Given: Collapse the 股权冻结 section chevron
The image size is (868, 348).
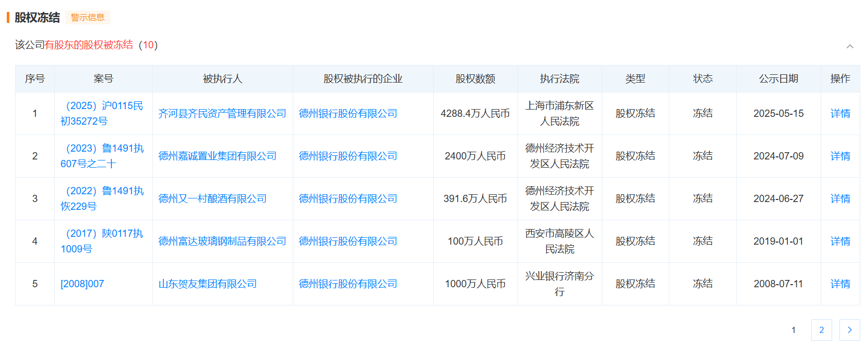Looking at the screenshot, I should click(850, 46).
